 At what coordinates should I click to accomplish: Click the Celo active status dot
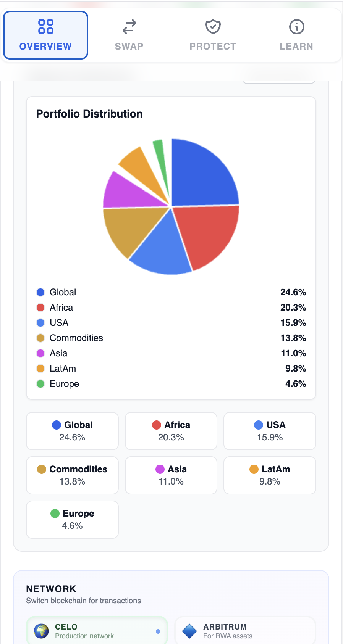tap(158, 631)
